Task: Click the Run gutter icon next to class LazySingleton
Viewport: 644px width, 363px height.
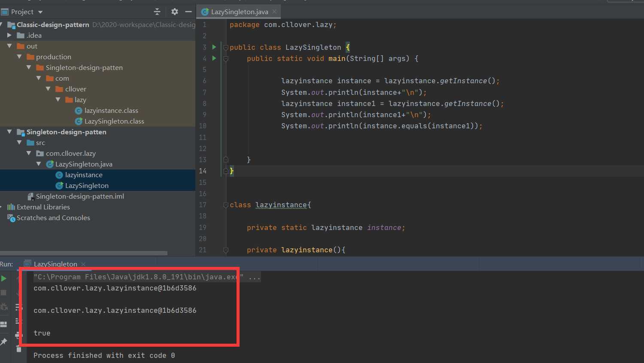Action: pyautogui.click(x=214, y=47)
